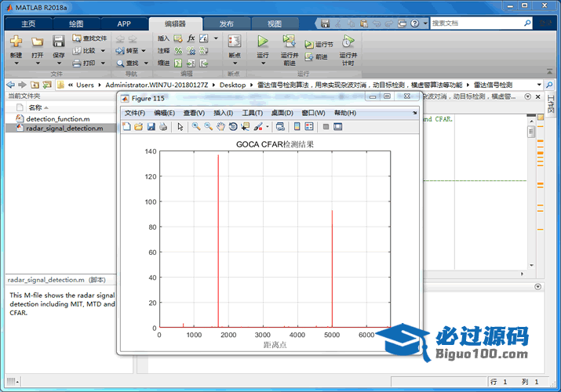Click the 搜索文档 search field
The width and height of the screenshot is (561, 392).
coord(480,24)
